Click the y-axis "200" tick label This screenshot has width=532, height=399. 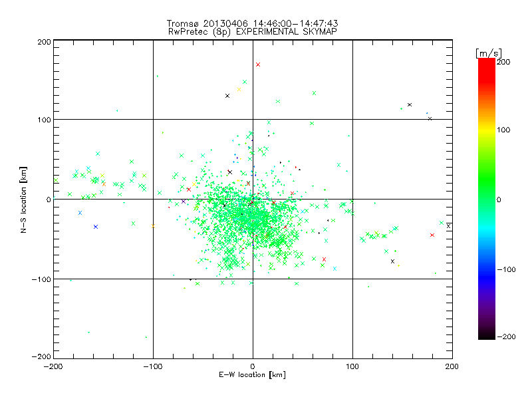44,42
